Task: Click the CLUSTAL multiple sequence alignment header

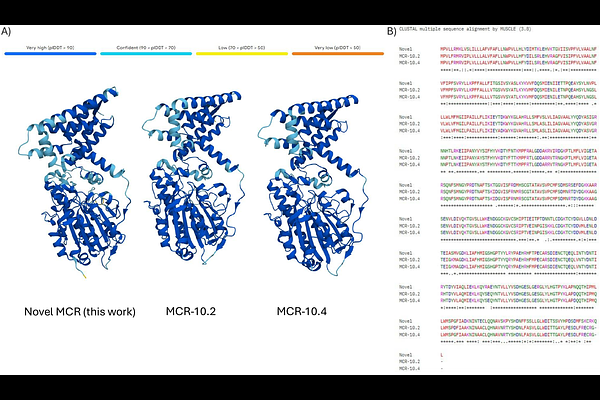Action: [x=465, y=29]
